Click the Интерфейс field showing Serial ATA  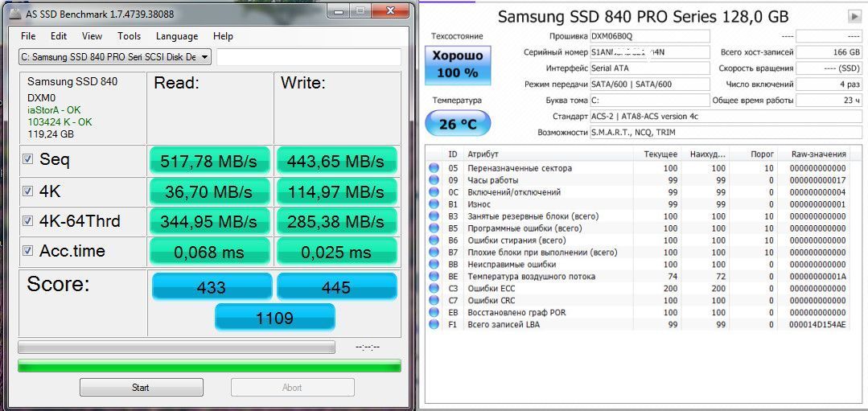coord(650,68)
